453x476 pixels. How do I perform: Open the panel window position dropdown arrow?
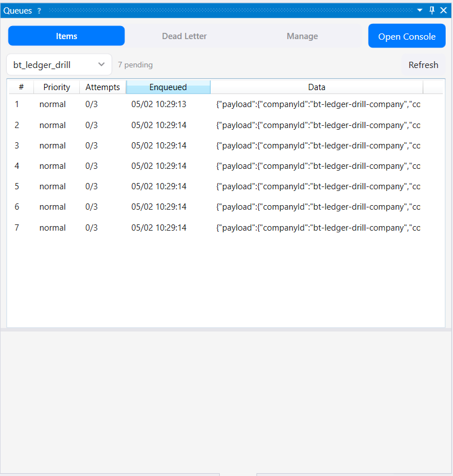pyautogui.click(x=420, y=10)
